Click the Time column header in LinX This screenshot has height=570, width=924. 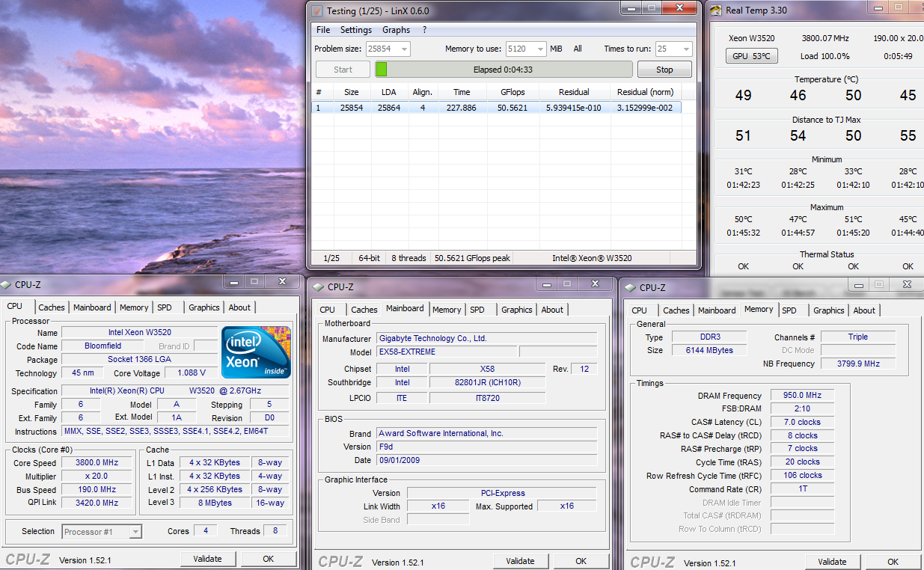pos(462,92)
